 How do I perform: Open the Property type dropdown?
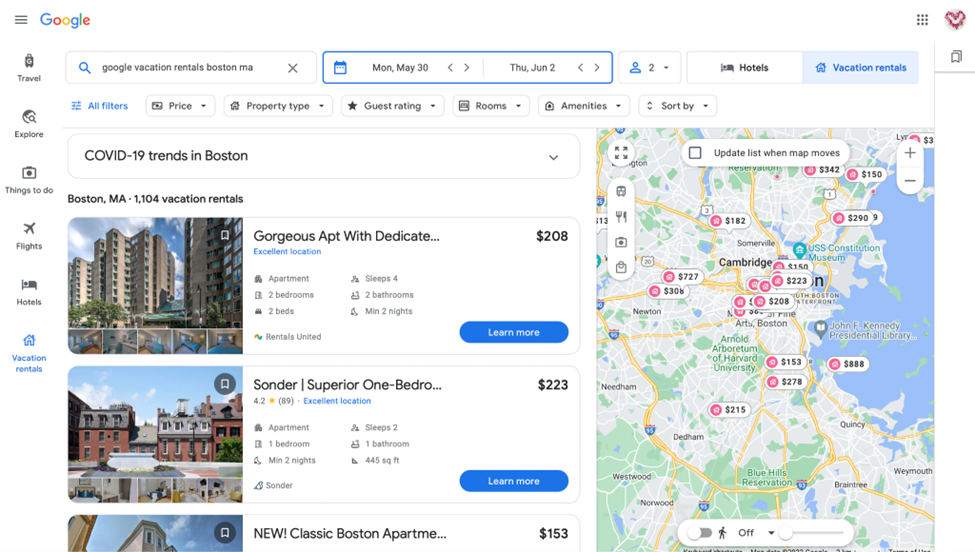278,106
